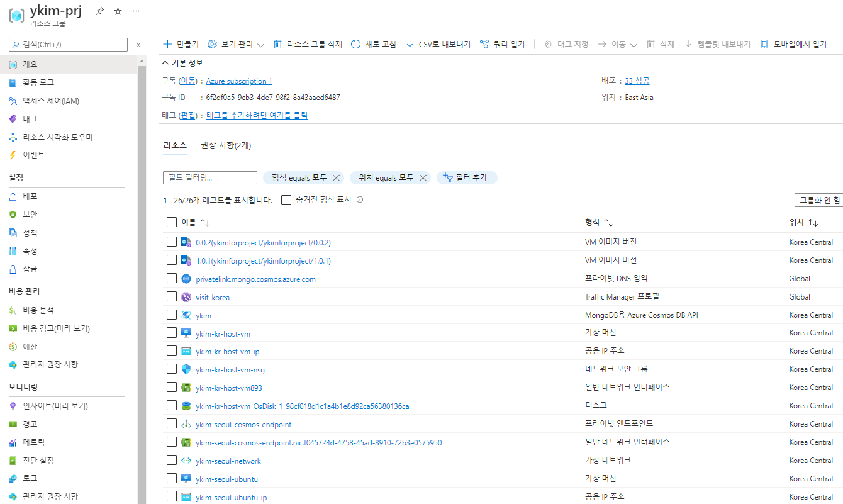843x504 pixels.
Task: Check the visit-korea row checkbox
Action: click(x=172, y=296)
